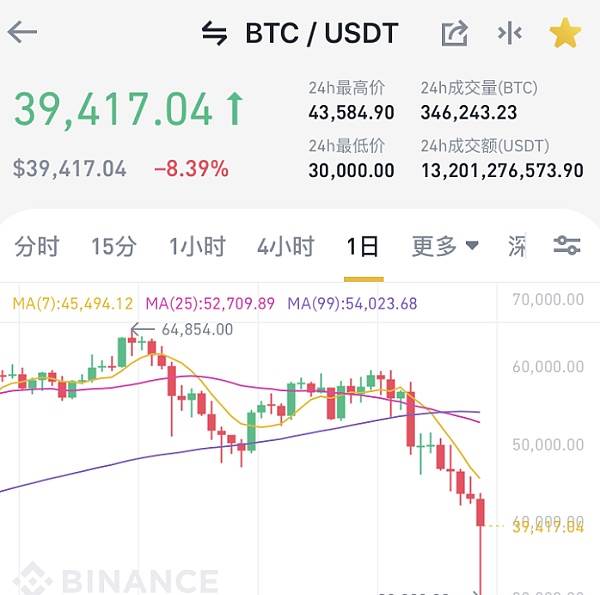Select the 4小时 interval tab
The image size is (600, 595).
(x=285, y=246)
